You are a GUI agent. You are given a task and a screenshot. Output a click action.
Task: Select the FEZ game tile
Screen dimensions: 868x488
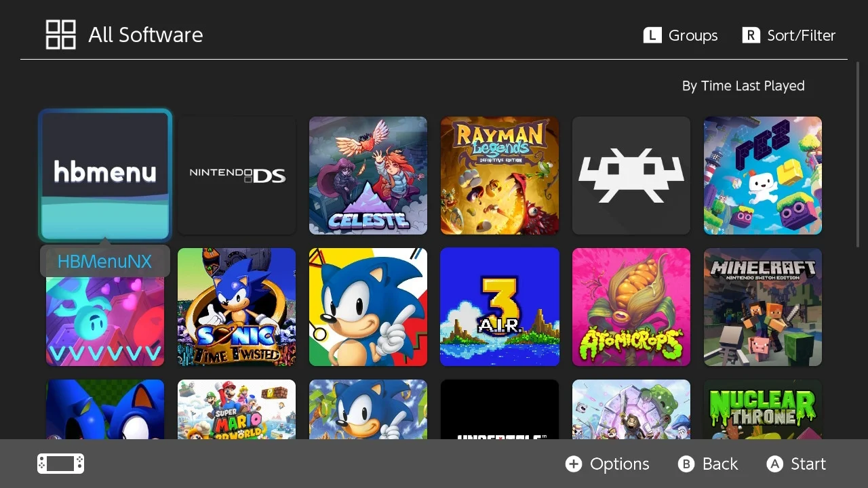pyautogui.click(x=763, y=176)
